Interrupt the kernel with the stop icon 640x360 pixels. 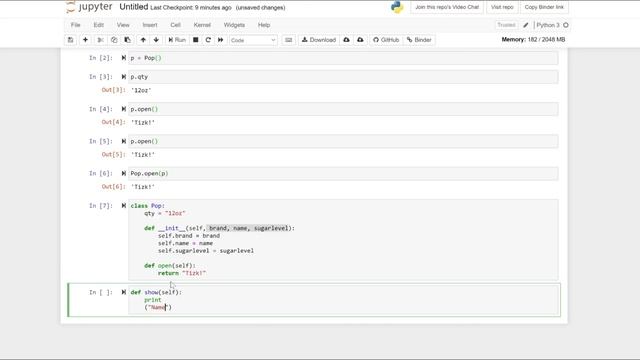click(x=196, y=40)
